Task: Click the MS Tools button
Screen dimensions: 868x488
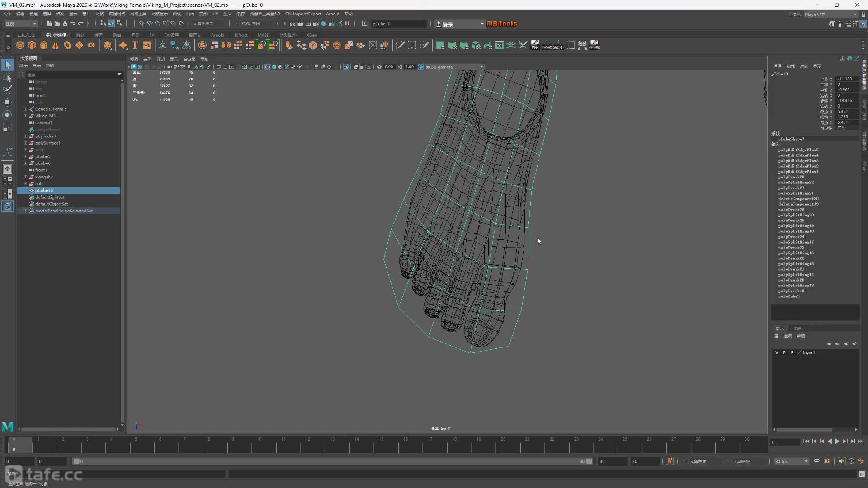Action: pyautogui.click(x=502, y=24)
